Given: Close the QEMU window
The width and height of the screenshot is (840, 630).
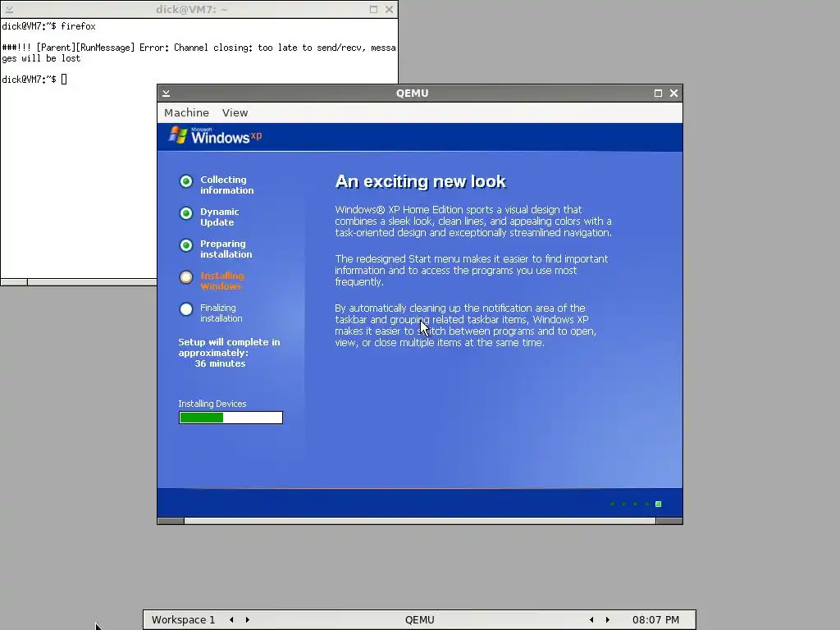Looking at the screenshot, I should coord(673,94).
